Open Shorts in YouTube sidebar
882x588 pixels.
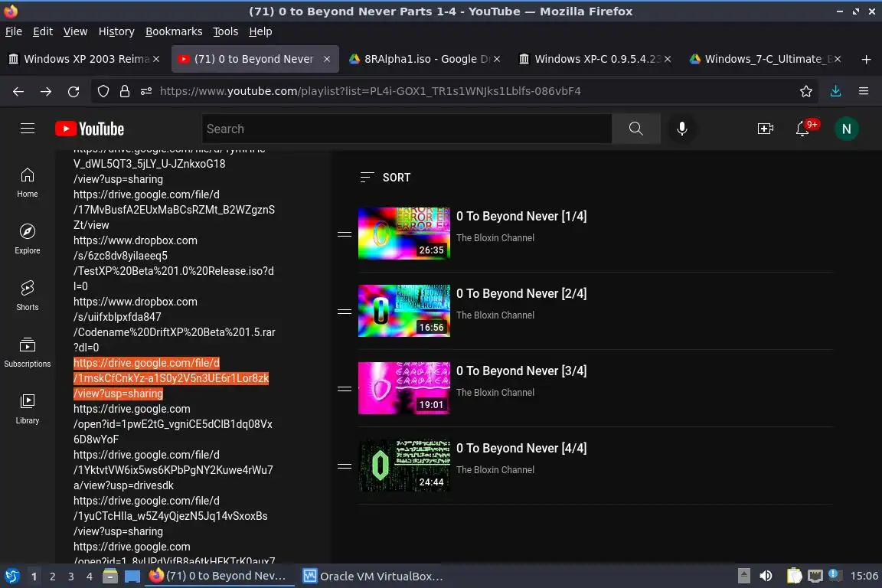tap(28, 296)
